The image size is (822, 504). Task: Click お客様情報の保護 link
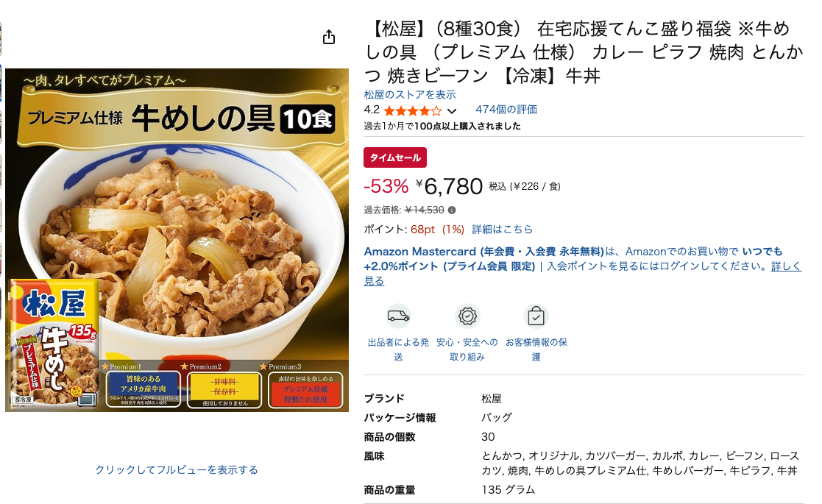(x=536, y=349)
